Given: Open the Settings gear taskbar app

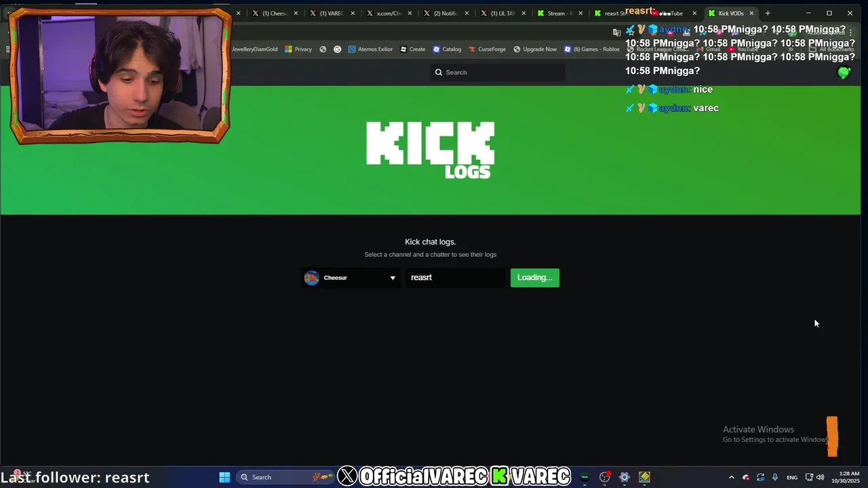Looking at the screenshot, I should [625, 477].
